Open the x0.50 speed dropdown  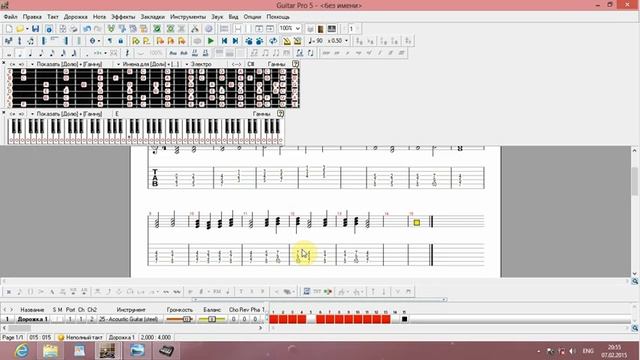347,41
